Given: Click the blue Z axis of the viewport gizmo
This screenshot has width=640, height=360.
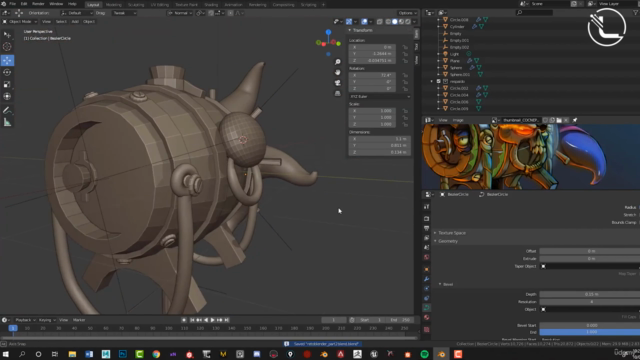Looking at the screenshot, I should pyautogui.click(x=328, y=32).
